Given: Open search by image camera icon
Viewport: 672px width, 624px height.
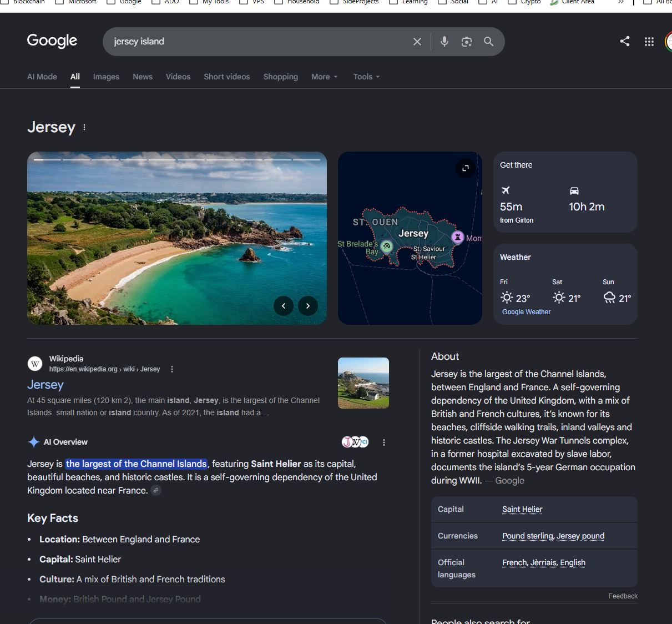Looking at the screenshot, I should (467, 42).
